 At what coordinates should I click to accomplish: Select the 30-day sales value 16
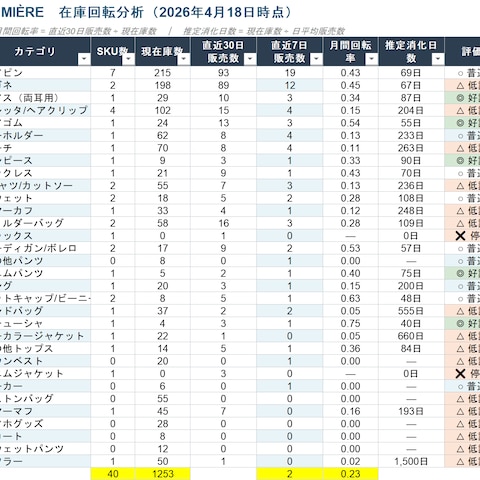[x=223, y=223]
